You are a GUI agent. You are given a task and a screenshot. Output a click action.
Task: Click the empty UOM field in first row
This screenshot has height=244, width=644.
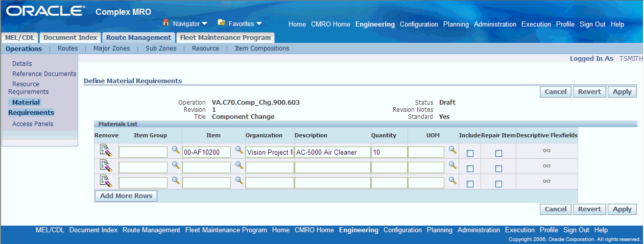pyautogui.click(x=426, y=152)
